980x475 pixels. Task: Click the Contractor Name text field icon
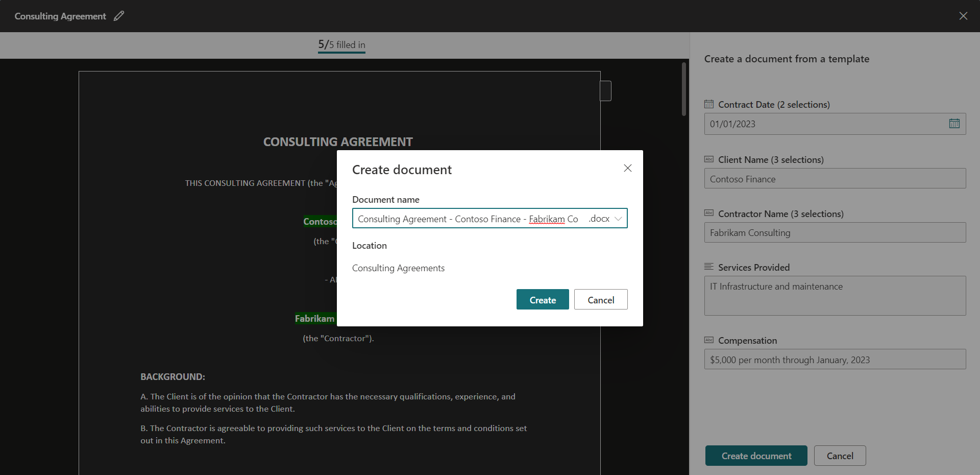(x=709, y=213)
